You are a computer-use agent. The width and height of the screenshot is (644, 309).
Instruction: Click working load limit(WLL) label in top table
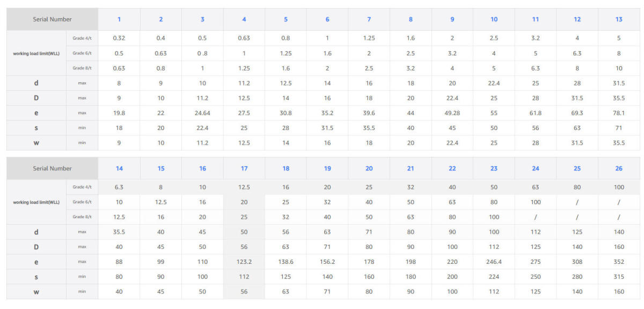click(36, 53)
